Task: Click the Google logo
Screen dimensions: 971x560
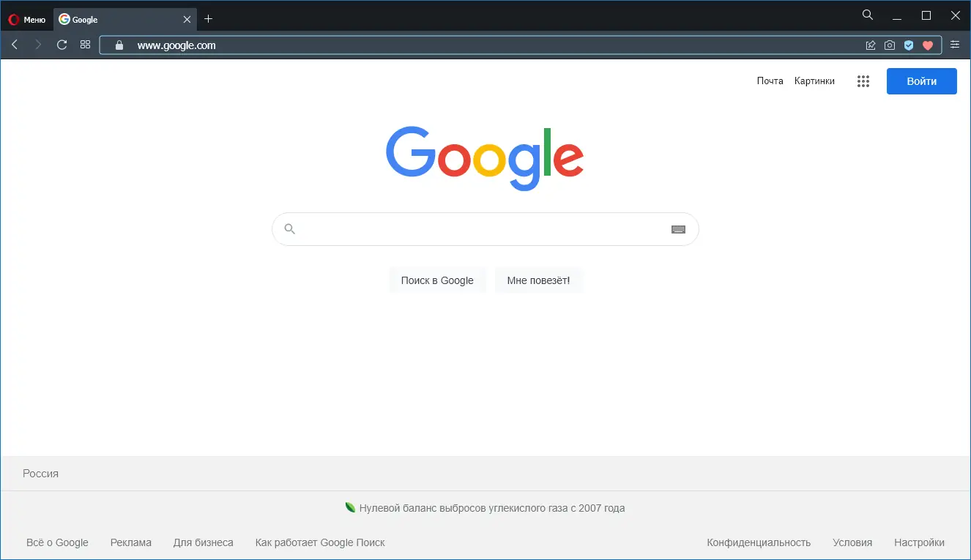Action: 485,158
